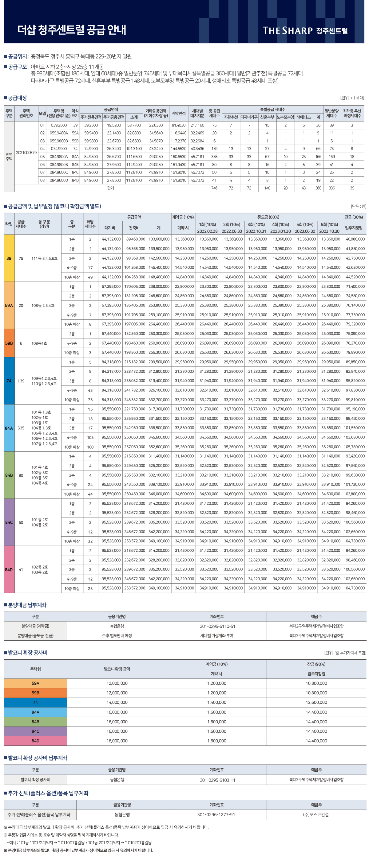Click the yellow '39' type cell
This screenshot has height=868, width=369.
(9, 258)
